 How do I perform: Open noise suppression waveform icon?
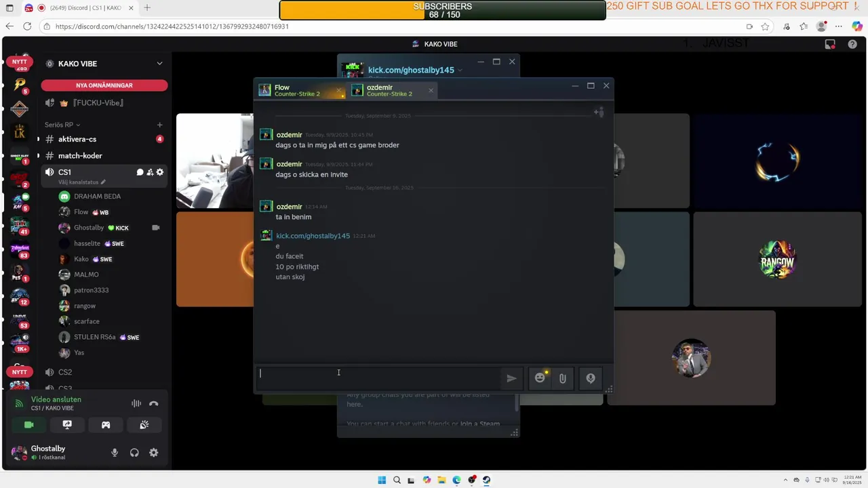pyautogui.click(x=136, y=403)
